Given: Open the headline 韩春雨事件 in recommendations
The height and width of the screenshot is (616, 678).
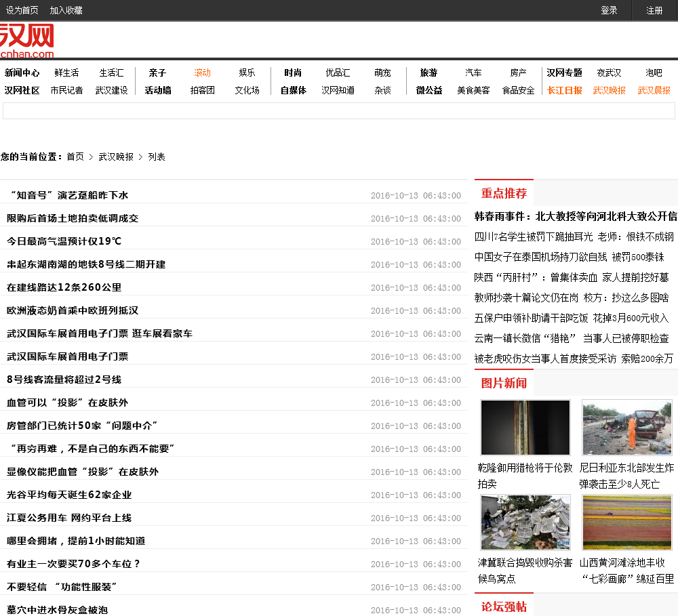Looking at the screenshot, I should (575, 216).
